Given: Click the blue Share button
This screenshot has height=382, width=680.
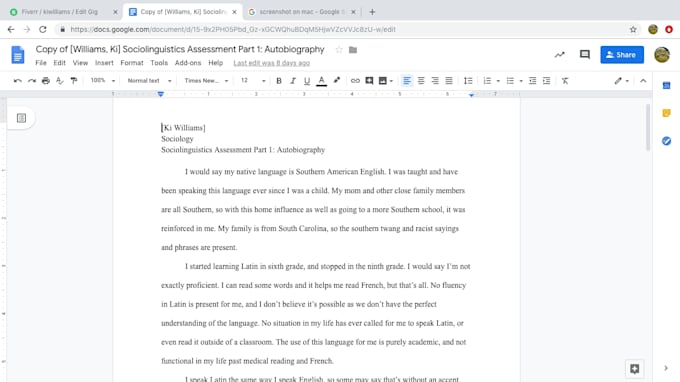Looking at the screenshot, I should pyautogui.click(x=622, y=55).
